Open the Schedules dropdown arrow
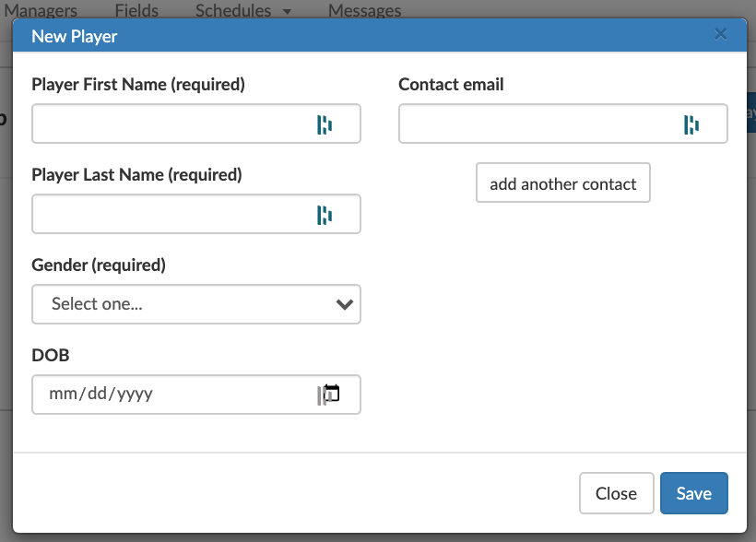Screen dimensions: 756x542 287,12
